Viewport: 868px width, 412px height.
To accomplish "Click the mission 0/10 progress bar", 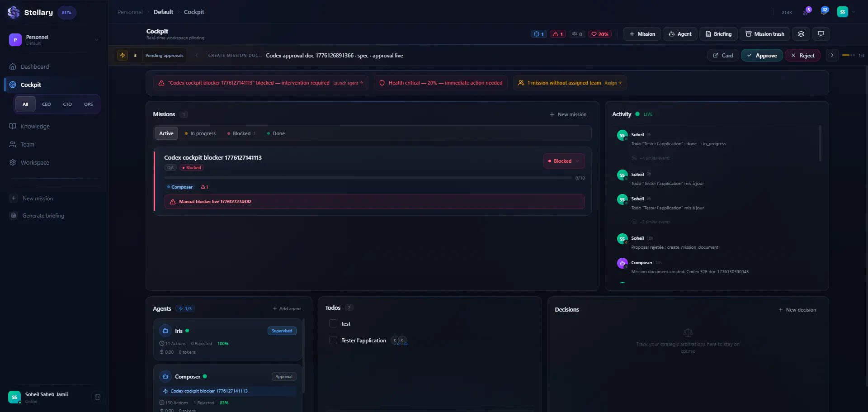I will click(368, 178).
